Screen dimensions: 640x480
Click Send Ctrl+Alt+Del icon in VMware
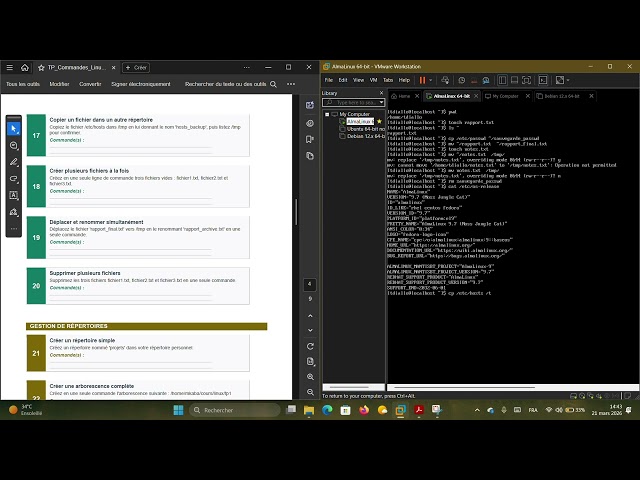pos(445,80)
